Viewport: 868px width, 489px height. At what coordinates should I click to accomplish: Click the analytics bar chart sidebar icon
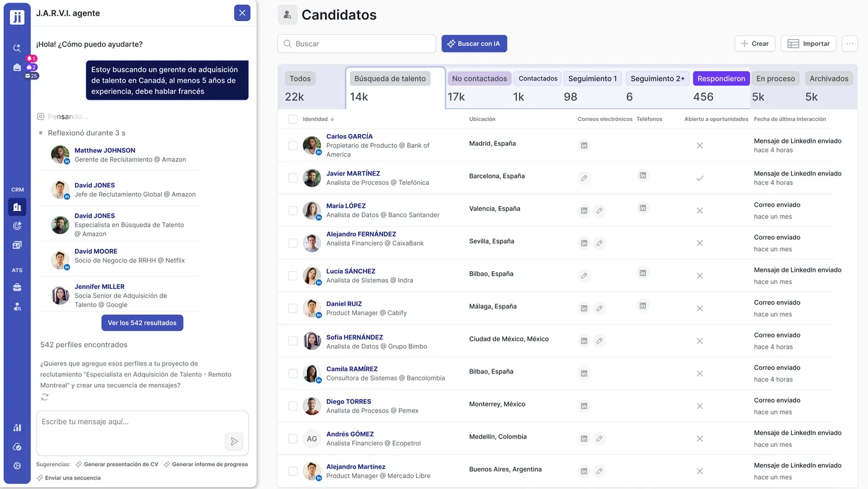click(17, 428)
